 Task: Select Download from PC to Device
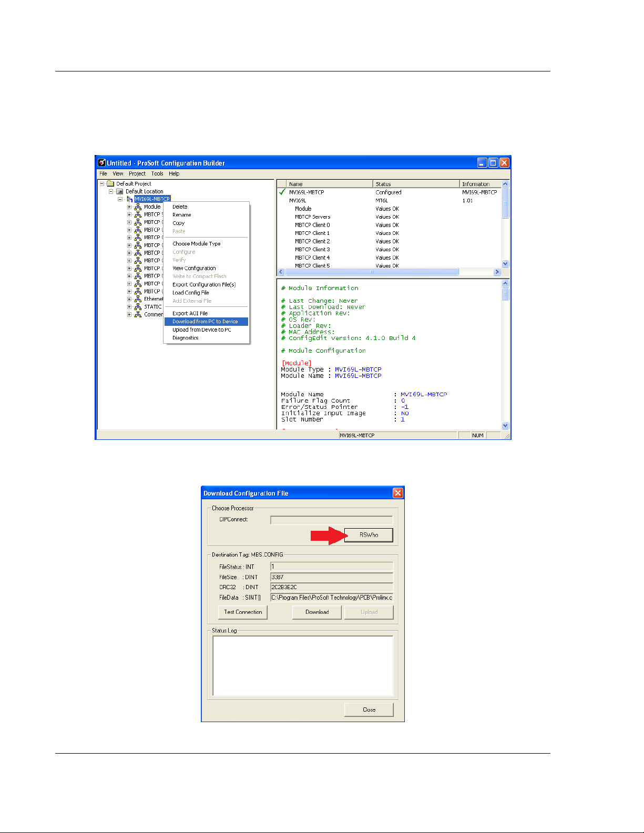(x=206, y=322)
